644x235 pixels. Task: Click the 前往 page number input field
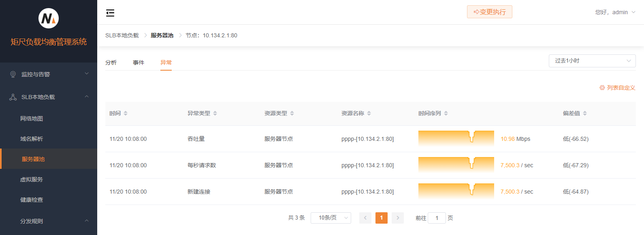(x=437, y=218)
